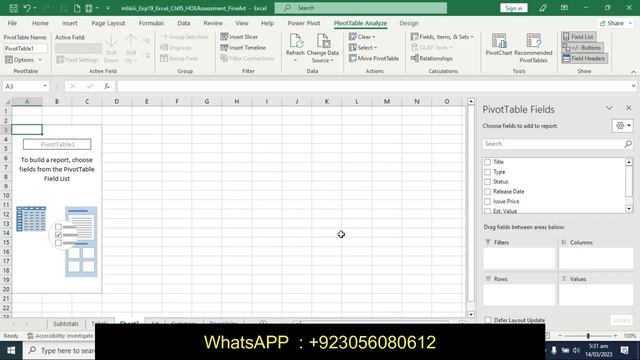Click the volume icon in system tray

point(576,350)
